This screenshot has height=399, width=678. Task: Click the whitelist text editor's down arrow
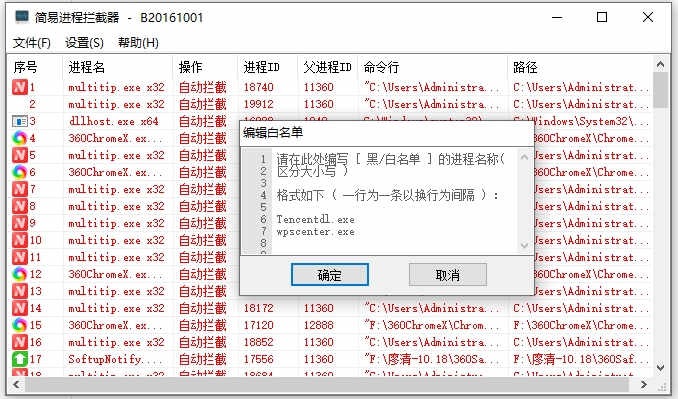point(524,246)
